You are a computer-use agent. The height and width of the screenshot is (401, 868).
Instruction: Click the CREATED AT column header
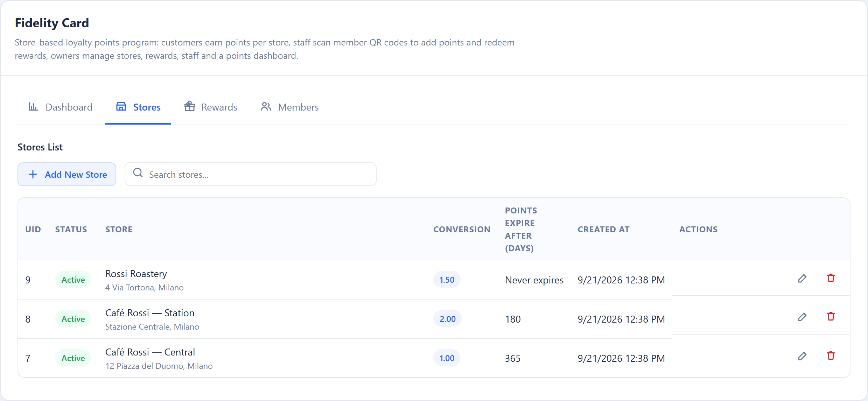[x=603, y=230]
